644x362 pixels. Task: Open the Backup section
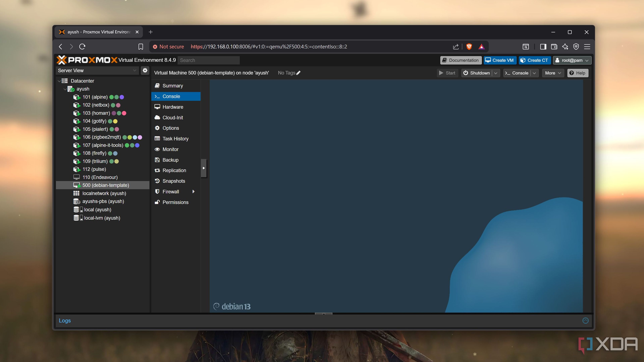pos(176,160)
